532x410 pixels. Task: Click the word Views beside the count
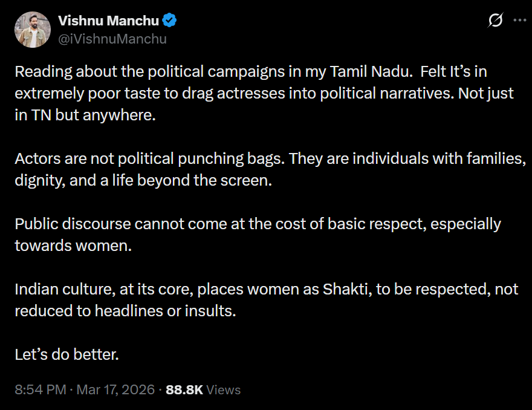224,390
